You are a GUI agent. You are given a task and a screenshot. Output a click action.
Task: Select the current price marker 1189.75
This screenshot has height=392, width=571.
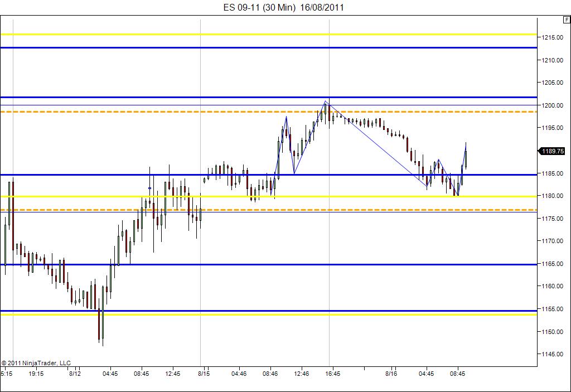tap(551, 151)
